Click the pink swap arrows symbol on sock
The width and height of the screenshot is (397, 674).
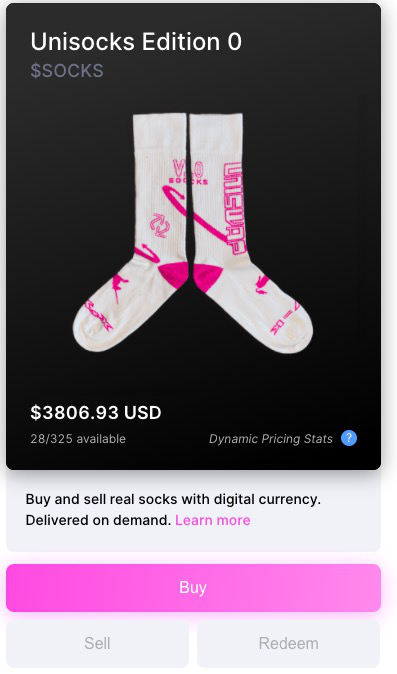pyautogui.click(x=158, y=225)
